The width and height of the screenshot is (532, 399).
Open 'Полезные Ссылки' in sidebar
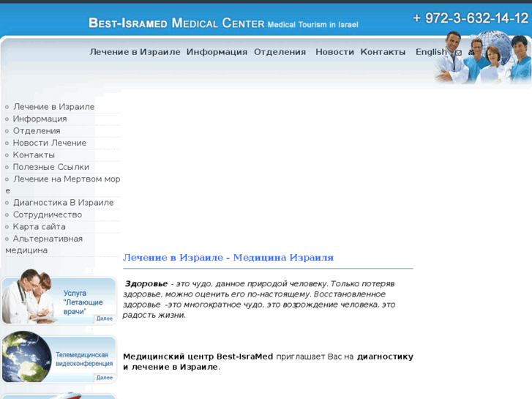click(x=51, y=167)
